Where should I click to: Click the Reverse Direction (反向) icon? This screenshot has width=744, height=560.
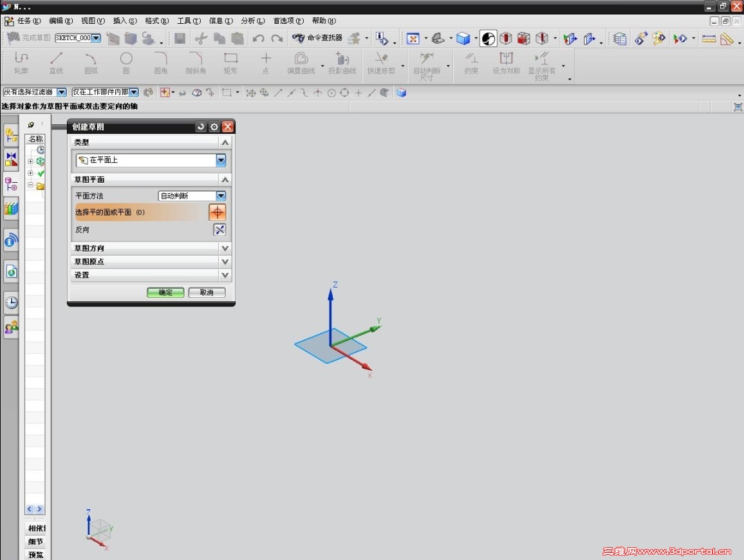pyautogui.click(x=219, y=230)
